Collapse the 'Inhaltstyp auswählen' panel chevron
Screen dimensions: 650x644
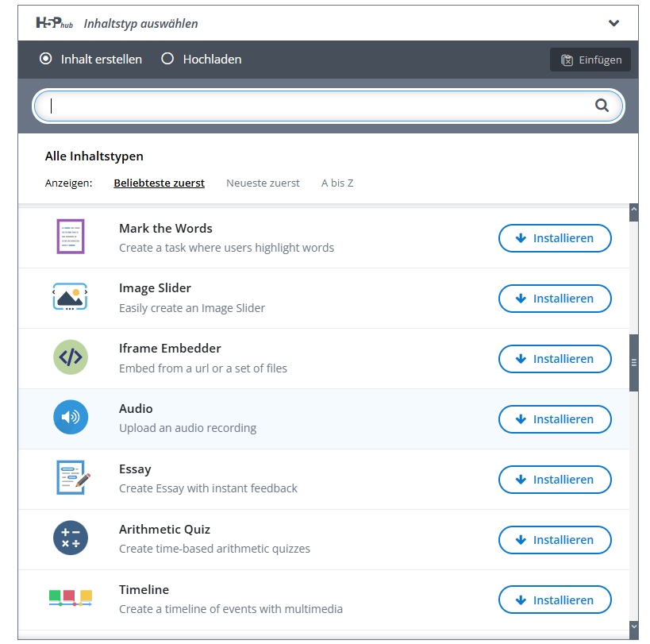tap(613, 23)
